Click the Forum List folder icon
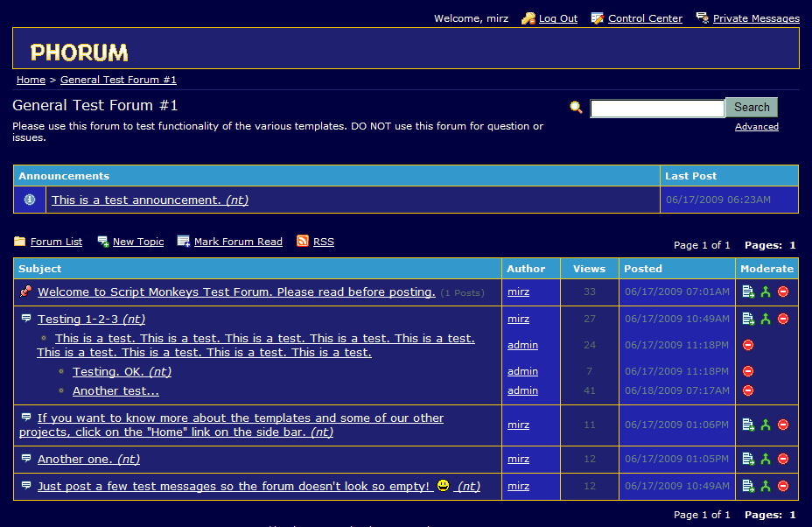This screenshot has height=527, width=812. [19, 241]
